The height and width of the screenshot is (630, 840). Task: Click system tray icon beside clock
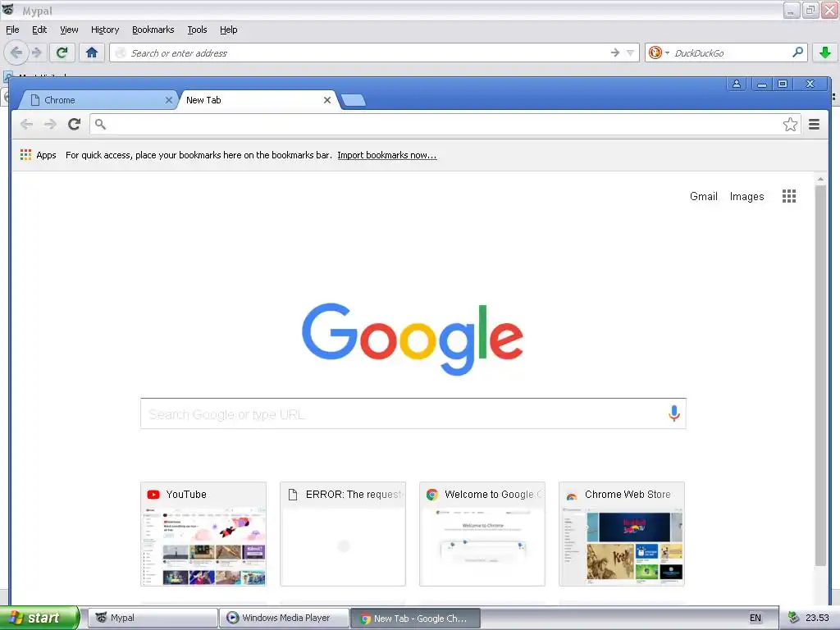[793, 618]
